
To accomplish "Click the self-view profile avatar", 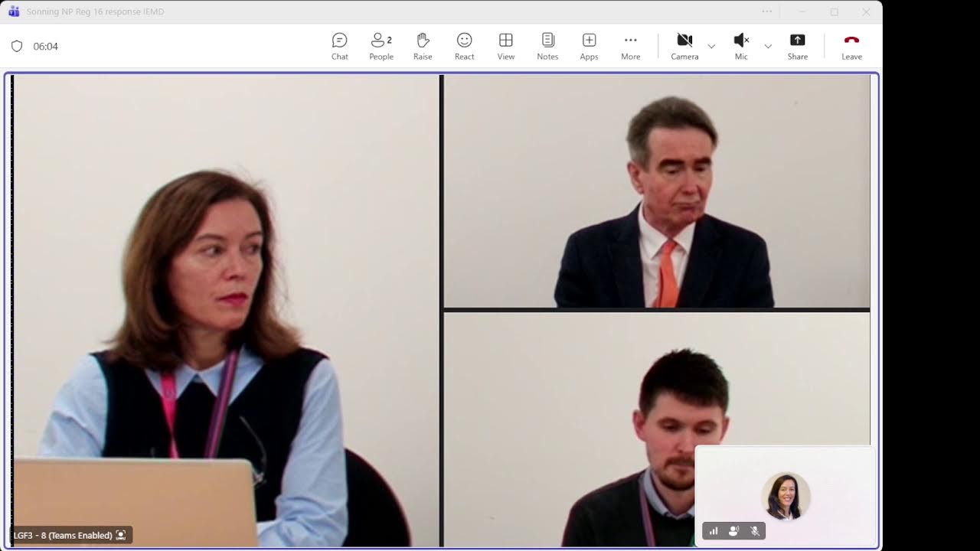I will 786,497.
